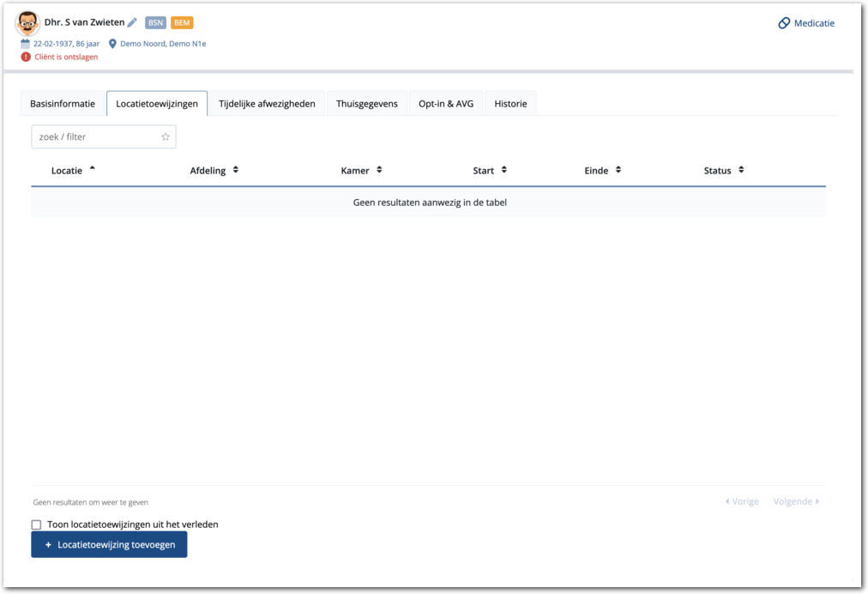The height and width of the screenshot is (594, 868).
Task: Click Locatietoewijzing toevoegen button
Action: pyautogui.click(x=109, y=544)
